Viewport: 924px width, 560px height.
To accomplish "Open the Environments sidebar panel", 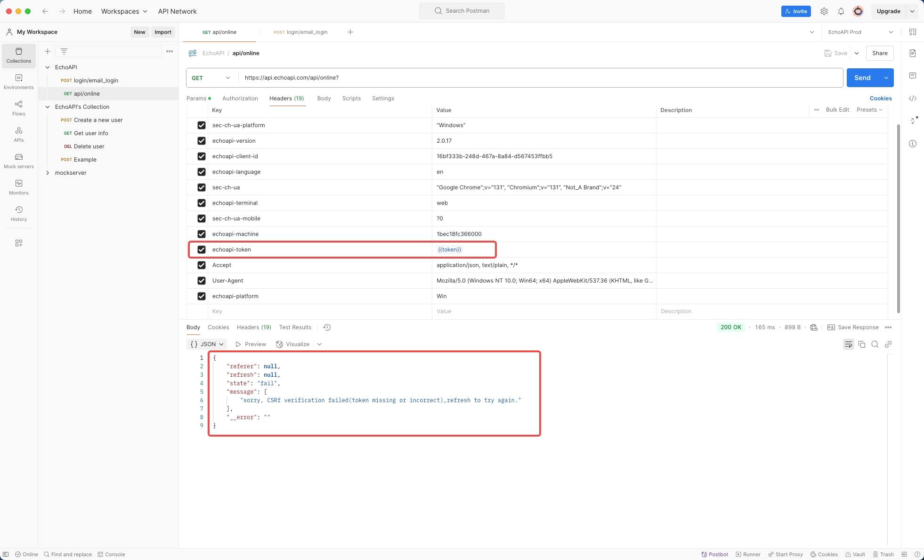I will [19, 82].
